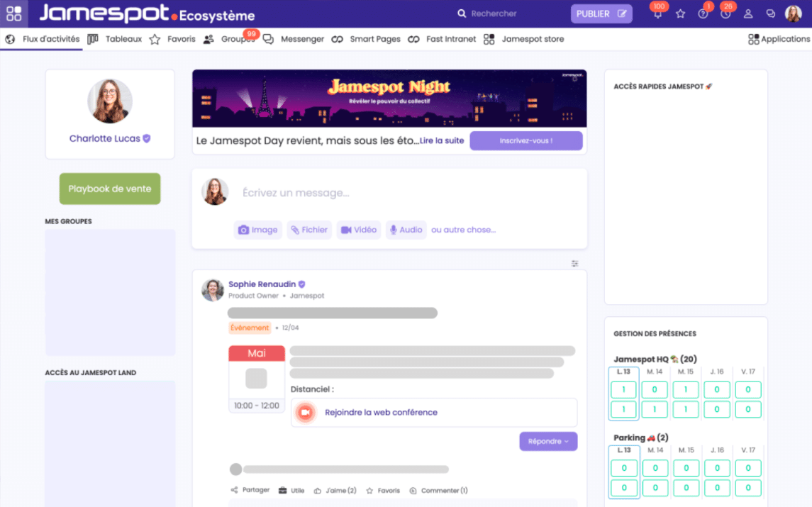Open the user avatar menu top-right
The width and height of the screenshot is (812, 507).
(793, 13)
